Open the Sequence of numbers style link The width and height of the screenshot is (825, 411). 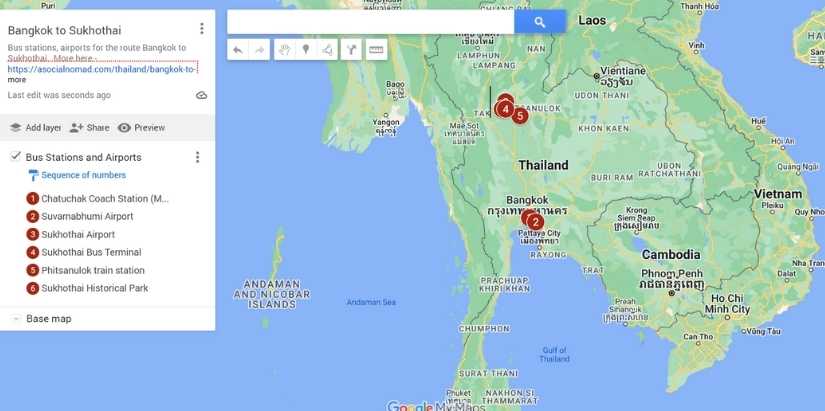pos(83,175)
